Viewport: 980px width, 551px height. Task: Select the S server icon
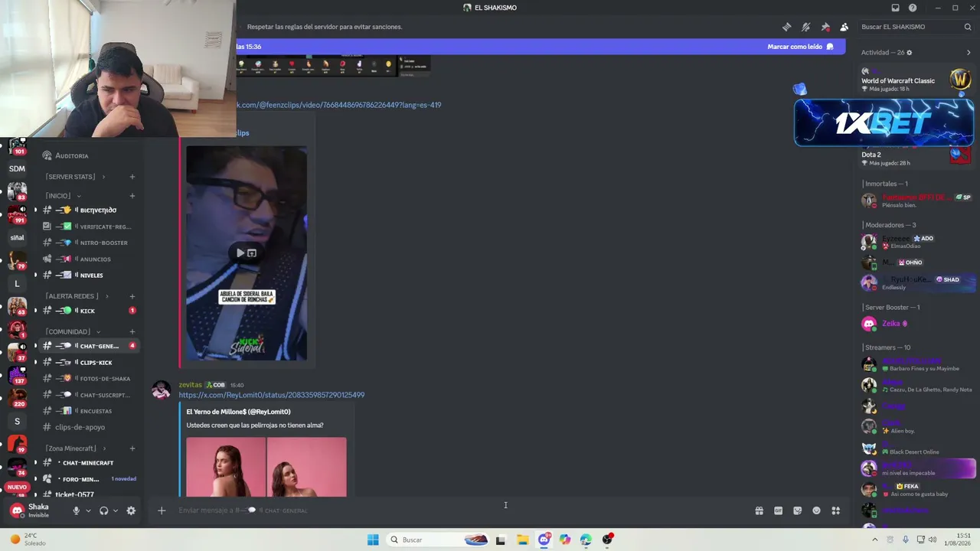tap(17, 421)
